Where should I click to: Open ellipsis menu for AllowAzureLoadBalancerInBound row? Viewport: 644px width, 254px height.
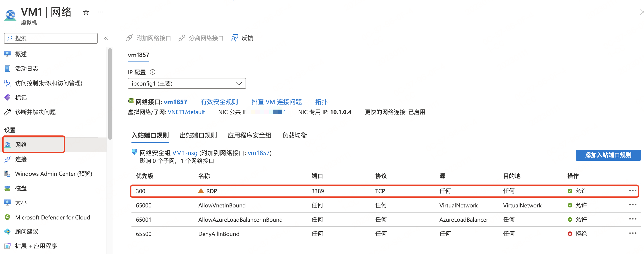click(633, 219)
